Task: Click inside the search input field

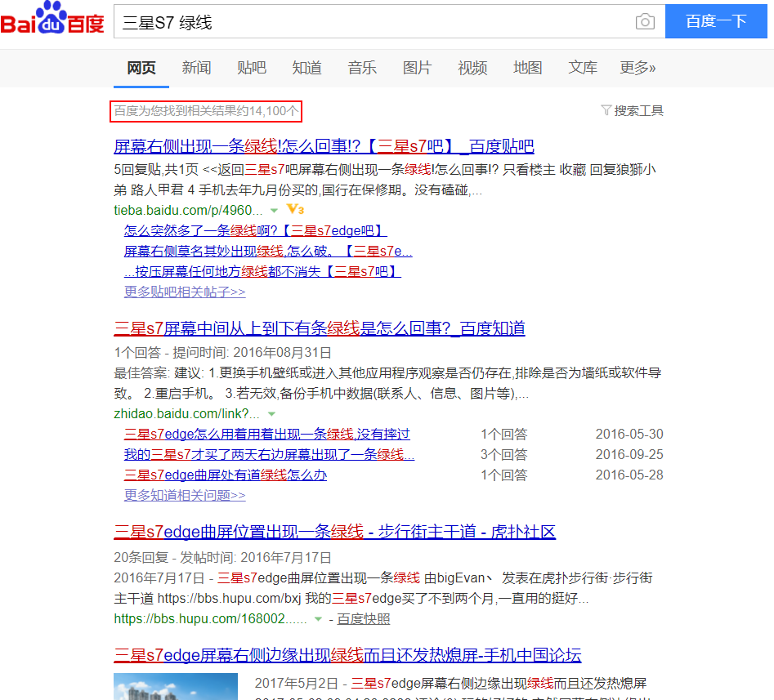Action: pos(368,22)
